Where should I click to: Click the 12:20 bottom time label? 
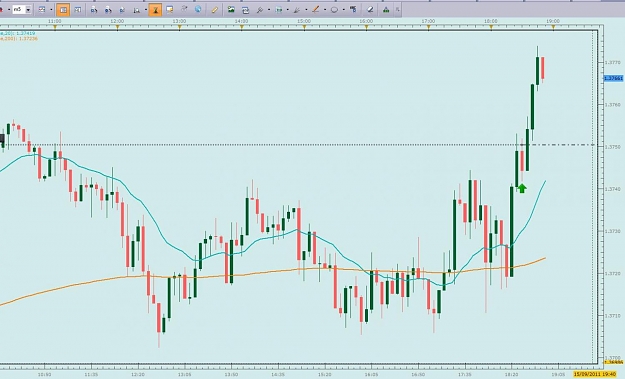pos(138,375)
